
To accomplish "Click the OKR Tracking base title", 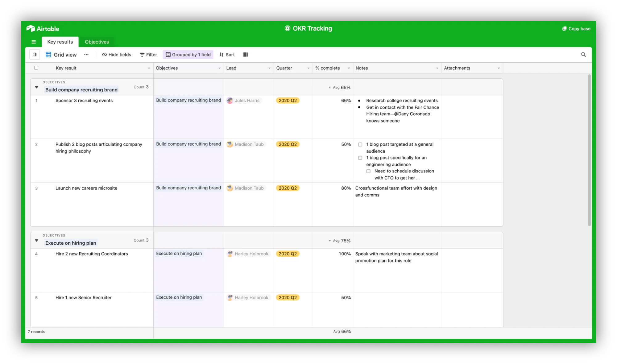I will (x=312, y=28).
